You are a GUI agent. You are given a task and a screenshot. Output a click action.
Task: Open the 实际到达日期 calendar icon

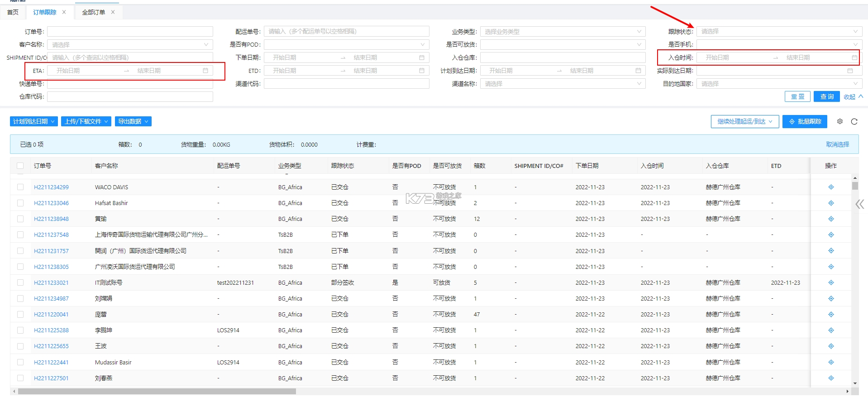(850, 71)
